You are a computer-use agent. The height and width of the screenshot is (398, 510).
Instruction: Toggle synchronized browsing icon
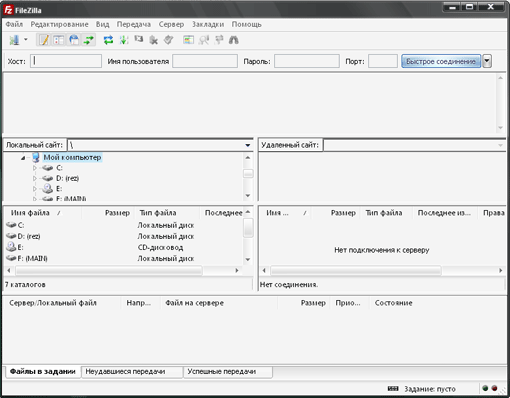219,40
